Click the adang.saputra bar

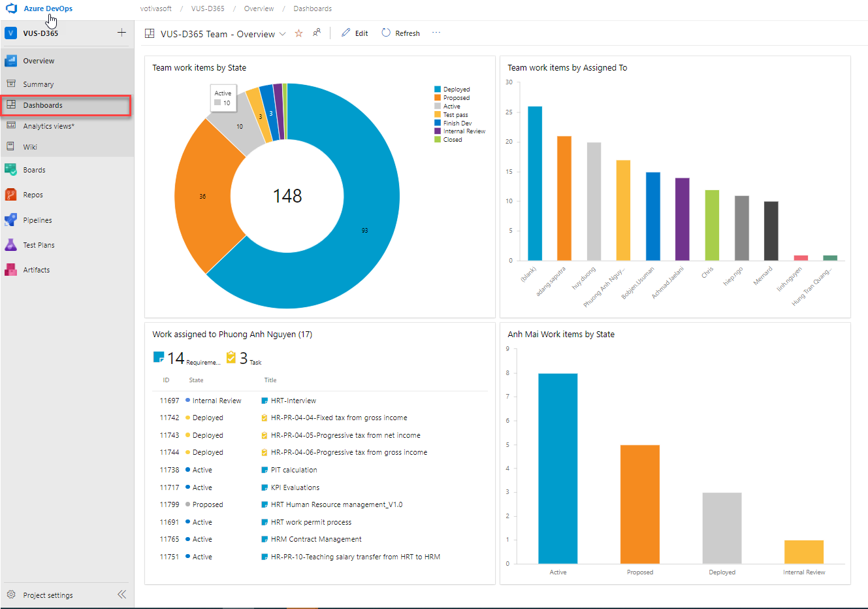pos(564,199)
